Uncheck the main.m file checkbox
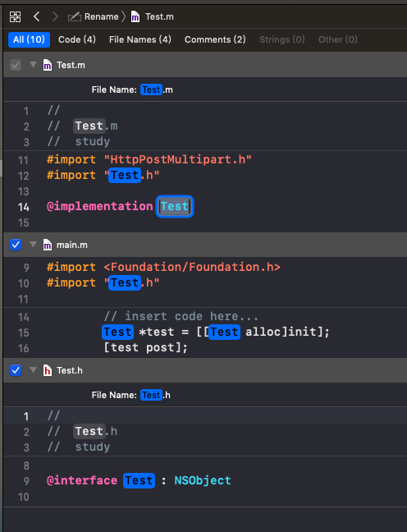 pyautogui.click(x=16, y=245)
